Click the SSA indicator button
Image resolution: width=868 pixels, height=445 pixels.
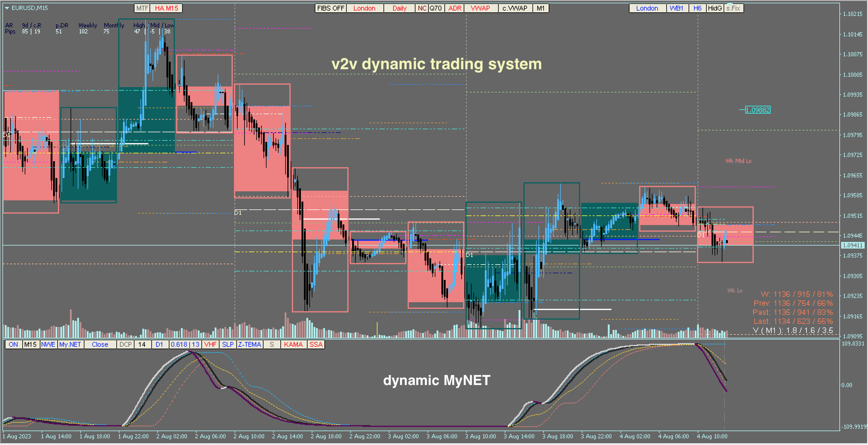316,344
